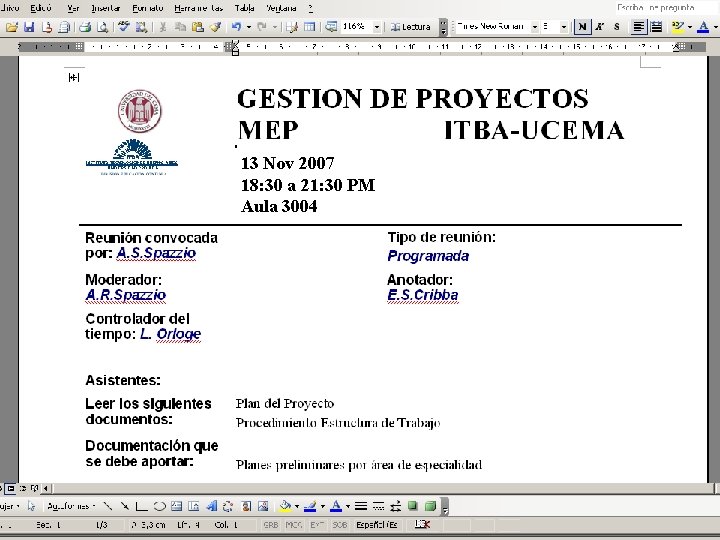Select the Line drawing tool
Image resolution: width=720 pixels, height=540 pixels.
(107, 506)
